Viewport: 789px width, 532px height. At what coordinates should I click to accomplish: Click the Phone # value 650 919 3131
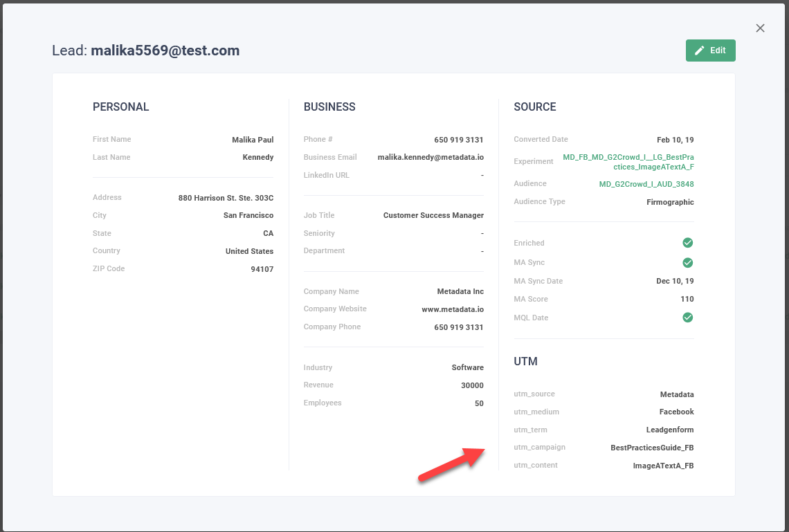(458, 140)
